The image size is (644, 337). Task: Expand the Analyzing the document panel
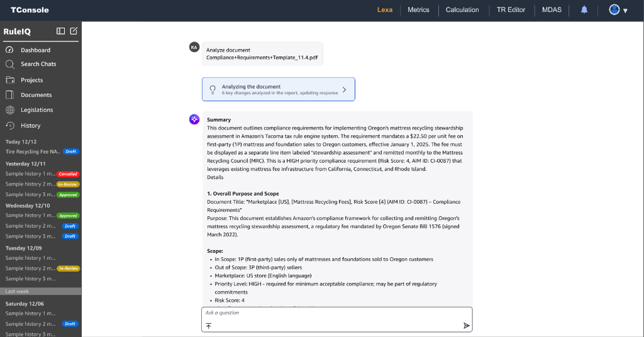(x=344, y=89)
